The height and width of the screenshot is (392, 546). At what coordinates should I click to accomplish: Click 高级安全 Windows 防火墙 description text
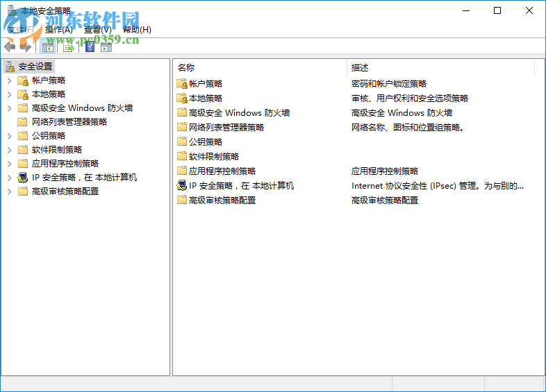click(x=402, y=113)
